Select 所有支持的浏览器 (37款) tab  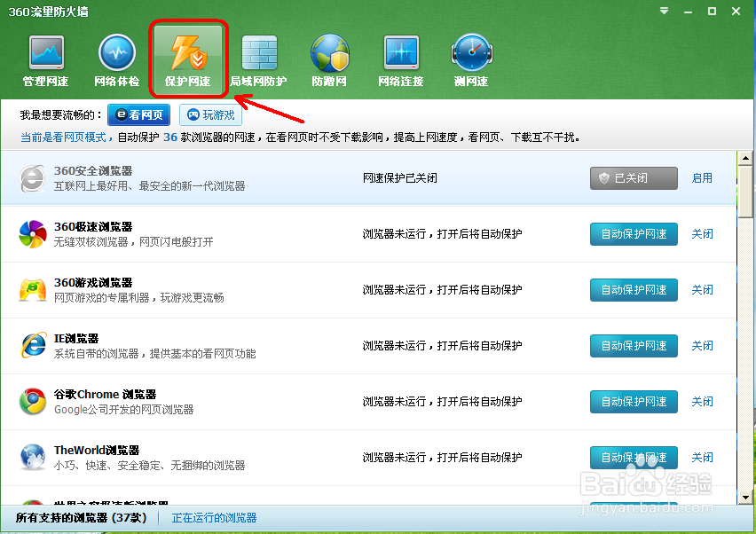coord(81,518)
